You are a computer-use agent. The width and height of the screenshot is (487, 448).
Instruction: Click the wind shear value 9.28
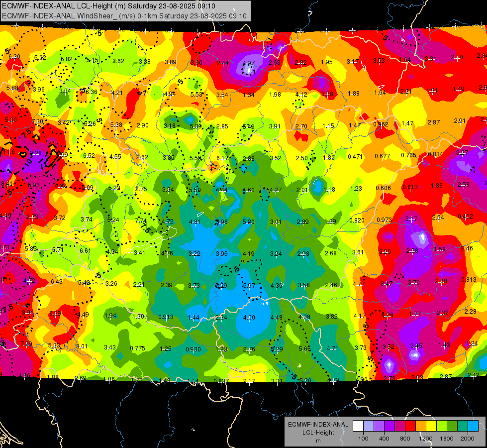(35, 153)
